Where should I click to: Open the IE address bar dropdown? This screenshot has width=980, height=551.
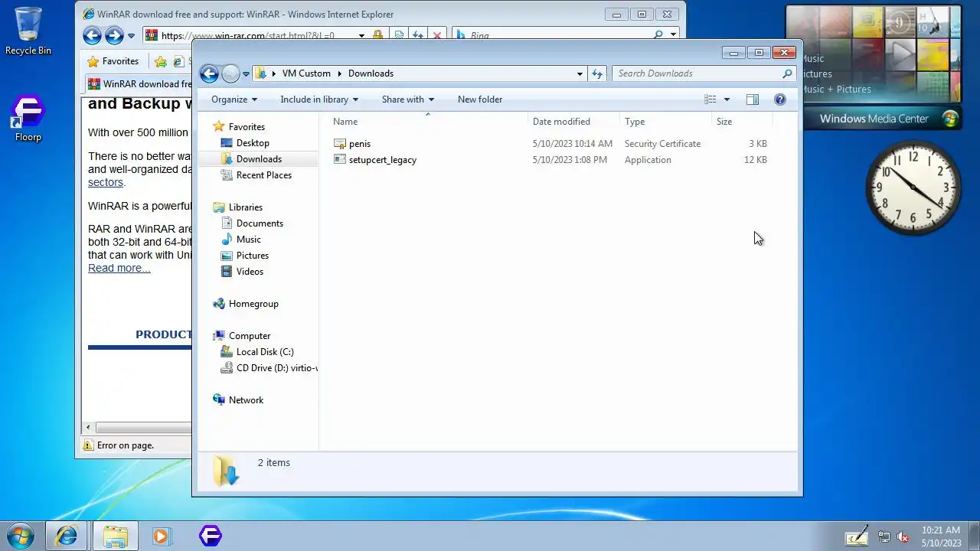[361, 35]
